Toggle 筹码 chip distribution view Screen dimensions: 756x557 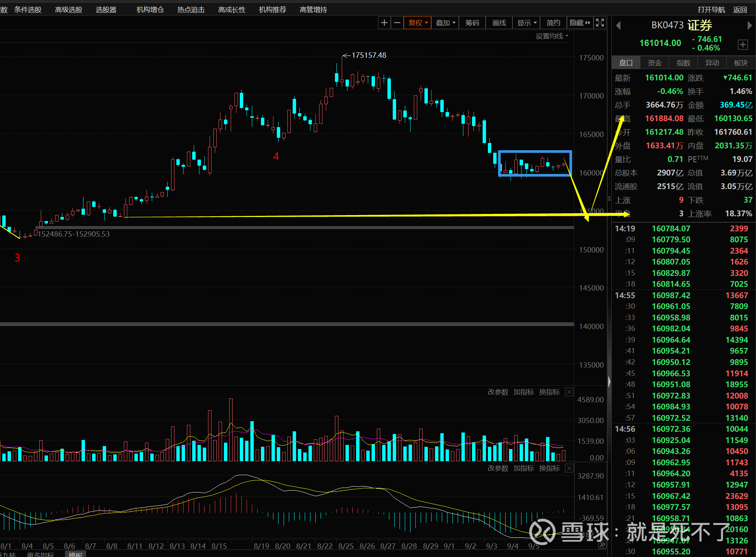tap(472, 23)
